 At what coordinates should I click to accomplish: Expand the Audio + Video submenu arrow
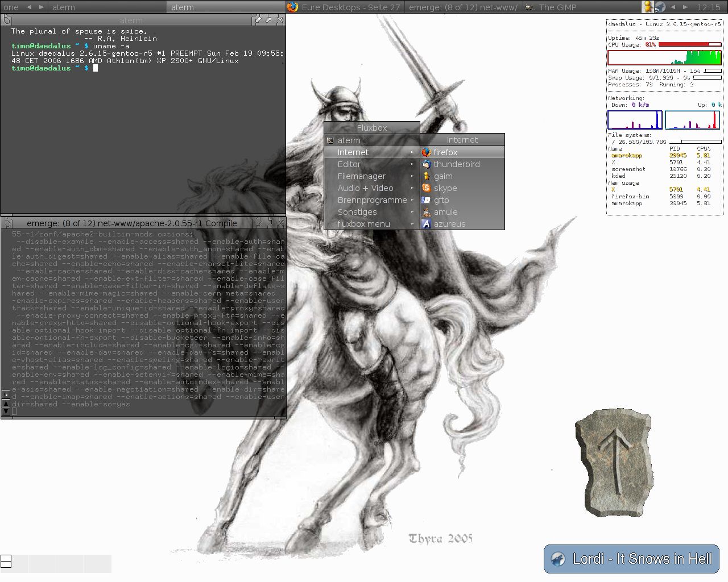[412, 188]
